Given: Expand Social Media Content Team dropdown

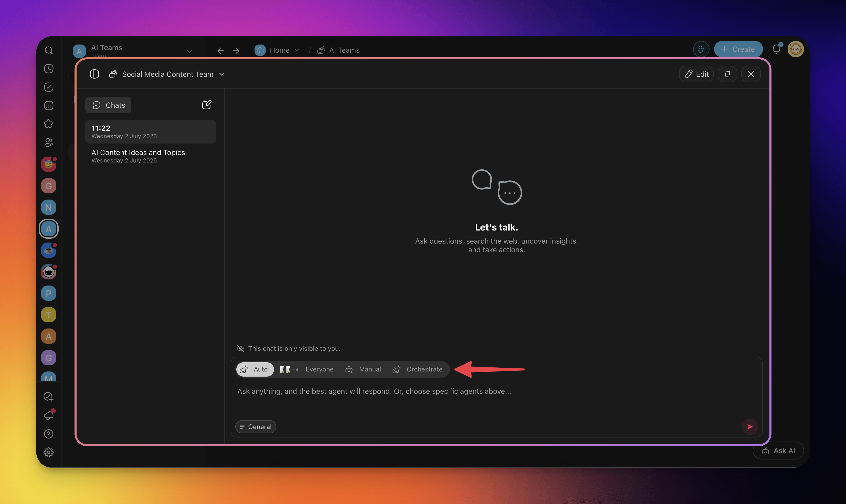Looking at the screenshot, I should coord(222,74).
